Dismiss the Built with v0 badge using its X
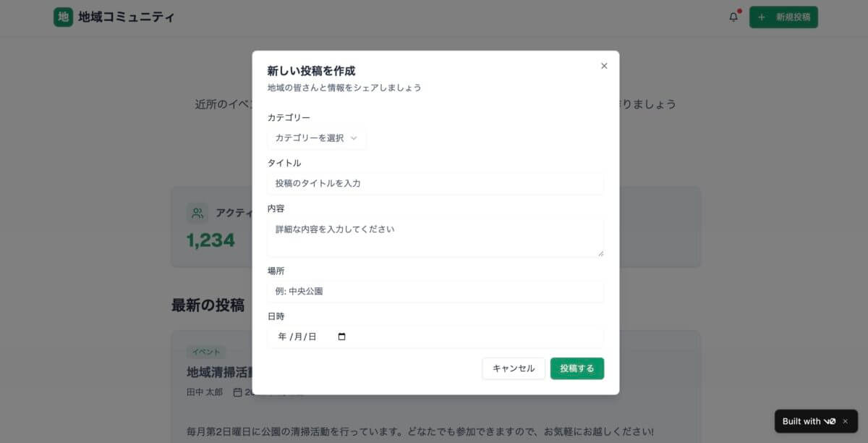This screenshot has width=868, height=443. (x=845, y=421)
